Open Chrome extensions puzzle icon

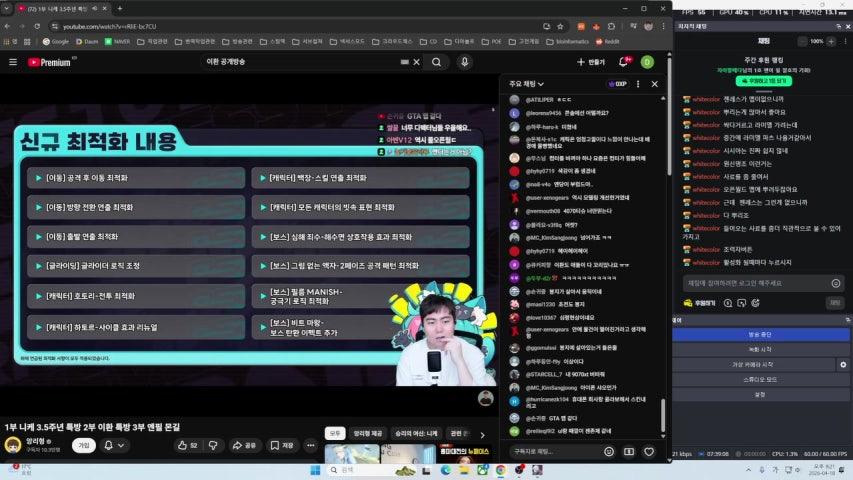pyautogui.click(x=611, y=26)
